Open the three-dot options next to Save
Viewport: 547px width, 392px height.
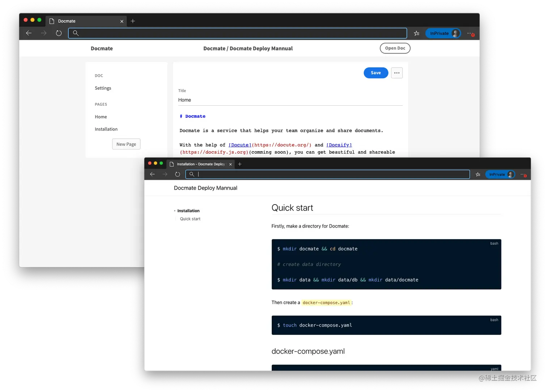[x=397, y=73]
